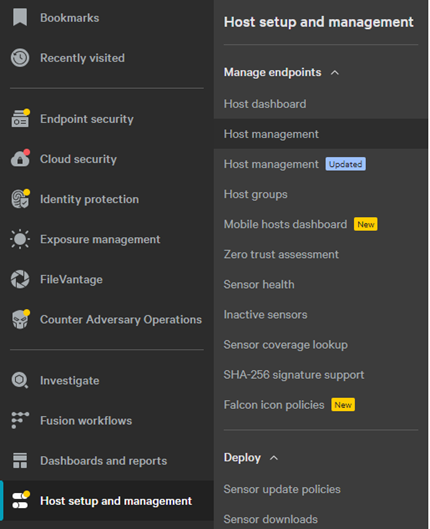Collapse the Manage endpoints section chevron
430x529 pixels.
tap(335, 73)
